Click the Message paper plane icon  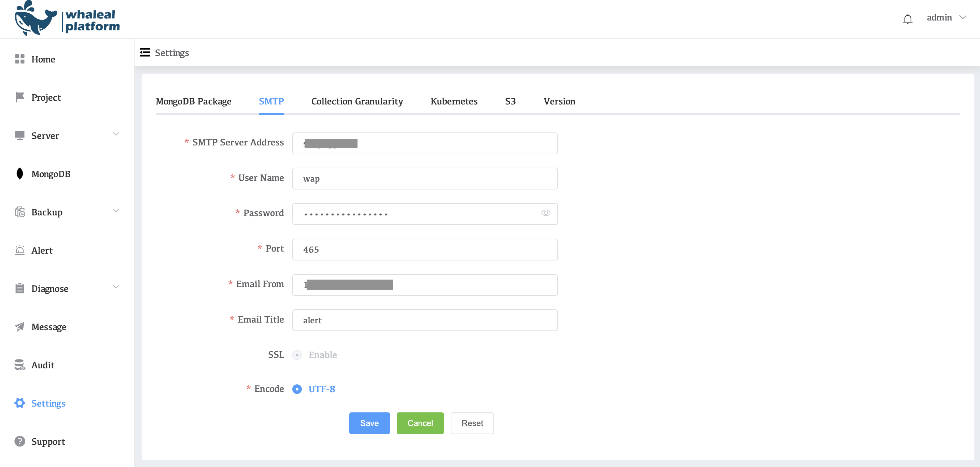pyautogui.click(x=20, y=327)
